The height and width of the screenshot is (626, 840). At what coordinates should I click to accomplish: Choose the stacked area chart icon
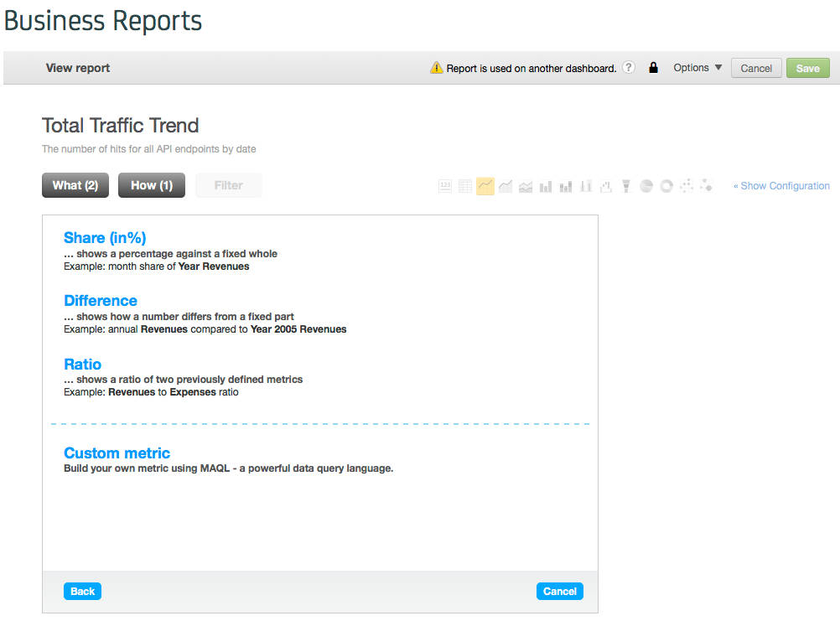click(526, 186)
